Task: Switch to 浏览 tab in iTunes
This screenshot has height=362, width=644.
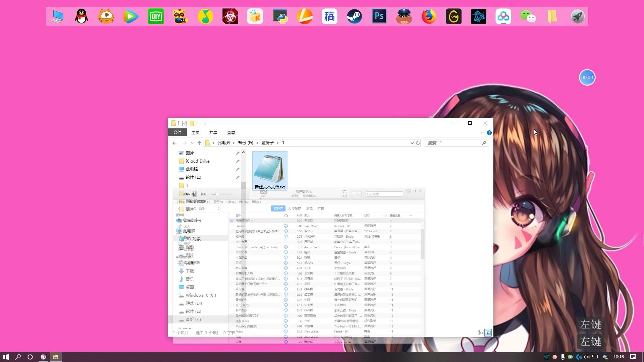Action: [309, 208]
